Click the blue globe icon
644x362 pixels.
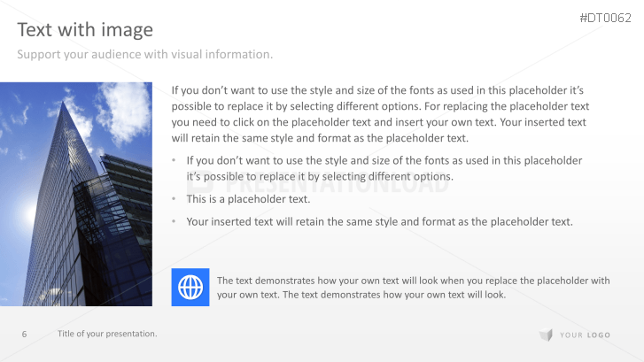190,287
